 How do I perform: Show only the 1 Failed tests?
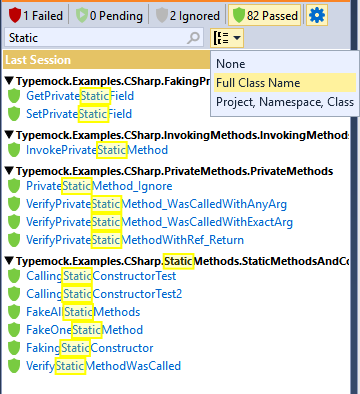[36, 15]
